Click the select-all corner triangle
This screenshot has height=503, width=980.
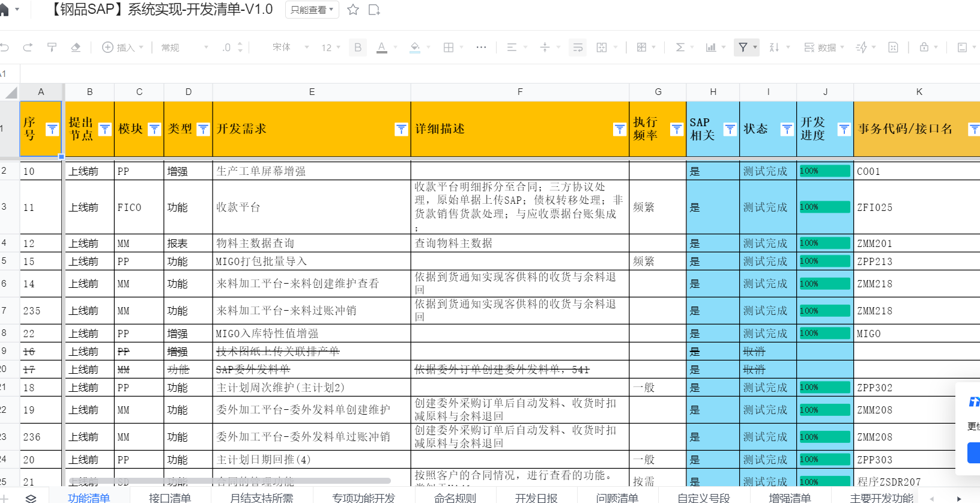(11, 93)
